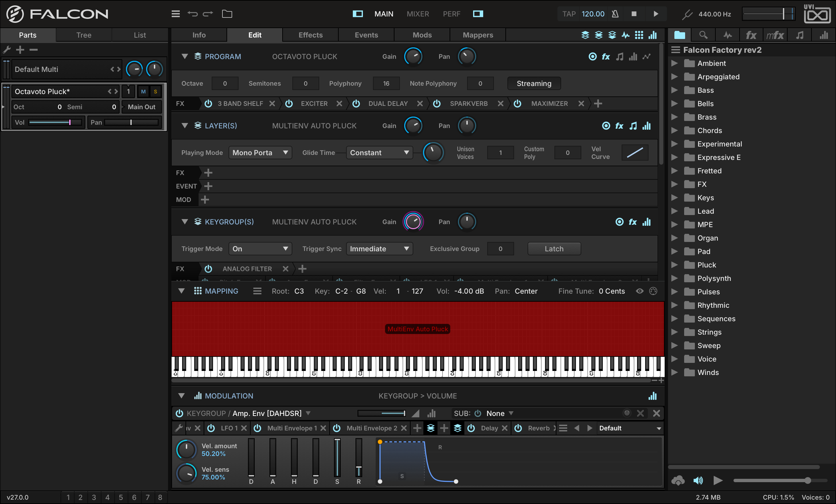Collapse the Keygroup(s) section

(x=184, y=221)
